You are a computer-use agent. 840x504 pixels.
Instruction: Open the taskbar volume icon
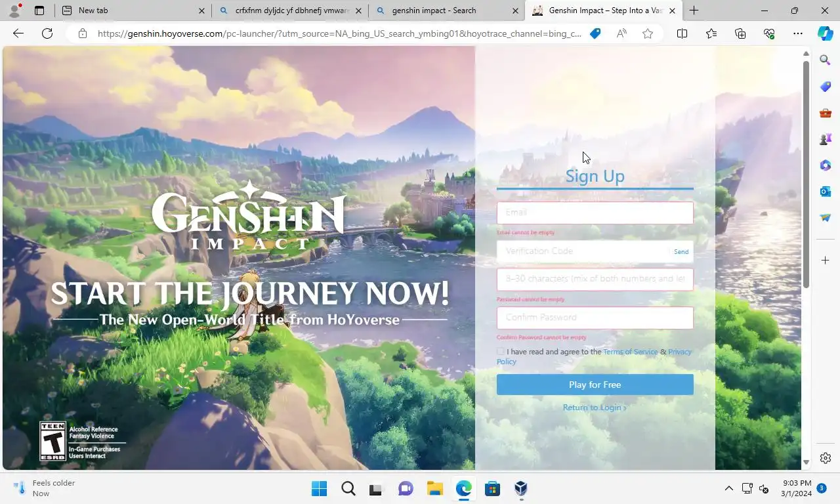click(764, 488)
